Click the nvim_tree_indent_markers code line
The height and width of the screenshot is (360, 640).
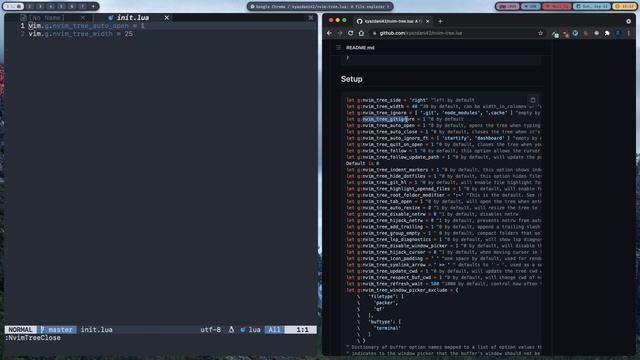[x=443, y=170]
